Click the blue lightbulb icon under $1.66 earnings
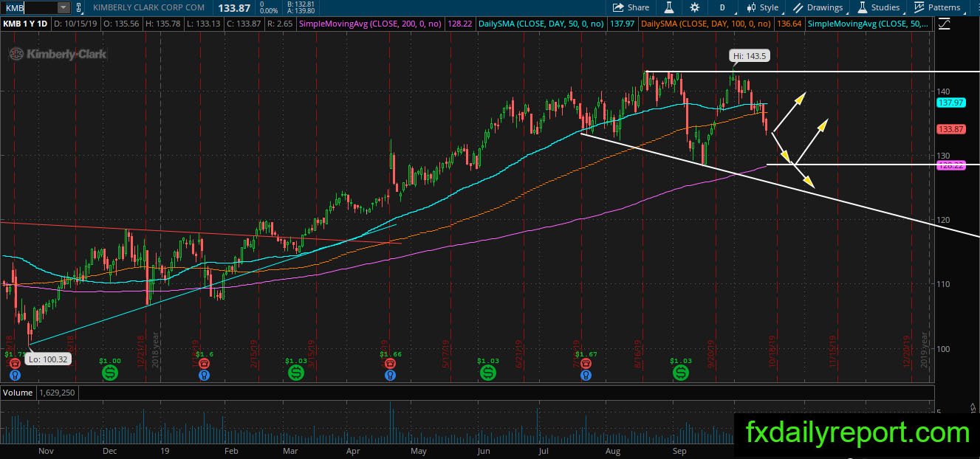The image size is (980, 459). [x=389, y=375]
